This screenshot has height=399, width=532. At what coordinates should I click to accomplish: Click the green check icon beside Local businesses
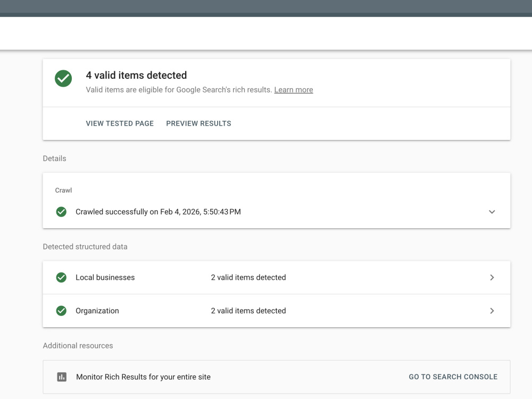[61, 278]
